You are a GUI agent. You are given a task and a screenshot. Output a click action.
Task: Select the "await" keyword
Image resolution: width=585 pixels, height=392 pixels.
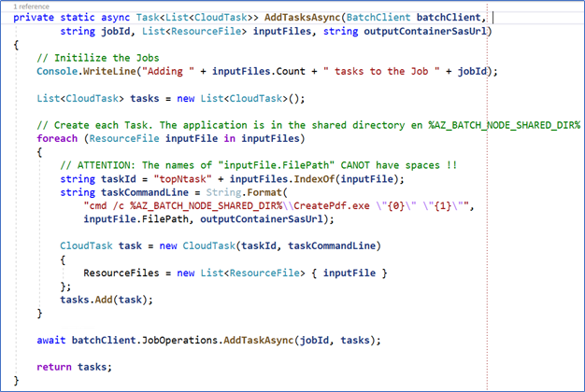coord(51,341)
